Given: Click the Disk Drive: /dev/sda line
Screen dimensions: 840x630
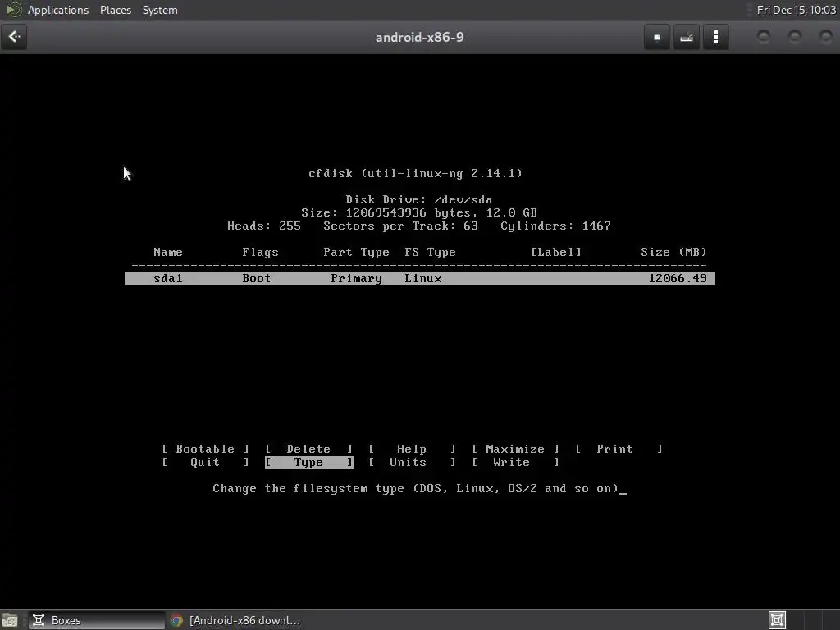Looking at the screenshot, I should click(419, 200).
